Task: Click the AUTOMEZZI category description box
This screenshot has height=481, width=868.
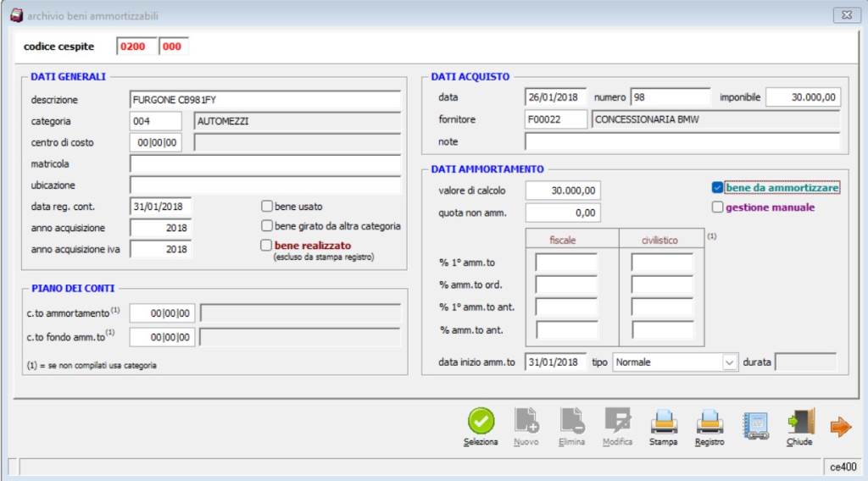Action: point(298,121)
